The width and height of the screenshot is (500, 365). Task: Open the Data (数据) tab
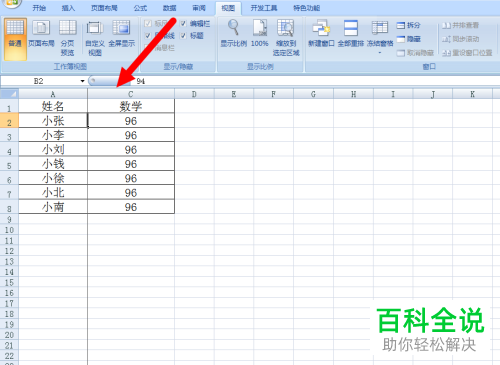click(x=170, y=8)
